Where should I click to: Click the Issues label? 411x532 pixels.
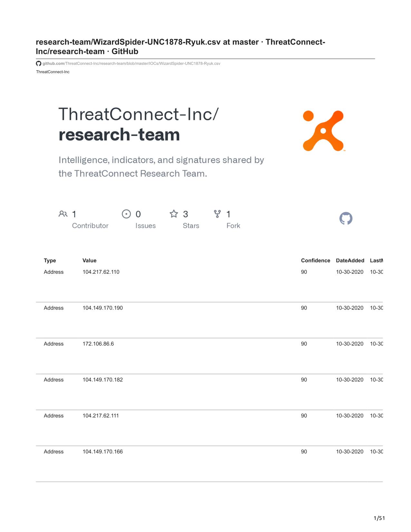click(145, 226)
